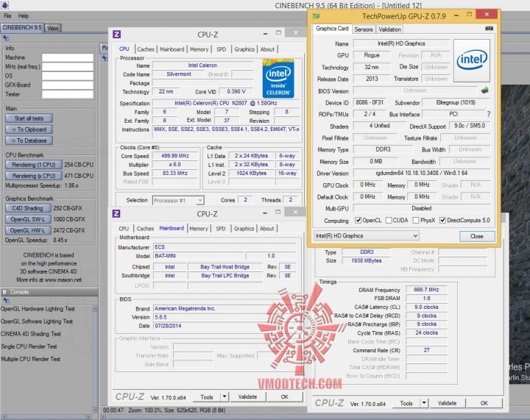The height and width of the screenshot is (420, 530).
Task: Open the Intel(R) HD Graphics dropdown in GPU-Z
Action: pyautogui.click(x=367, y=235)
